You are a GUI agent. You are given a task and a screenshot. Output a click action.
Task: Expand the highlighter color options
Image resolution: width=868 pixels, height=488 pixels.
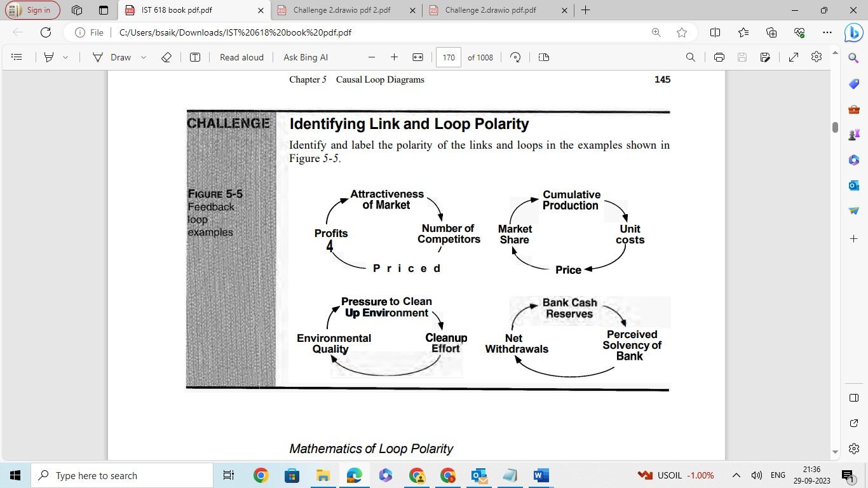pyautogui.click(x=64, y=57)
